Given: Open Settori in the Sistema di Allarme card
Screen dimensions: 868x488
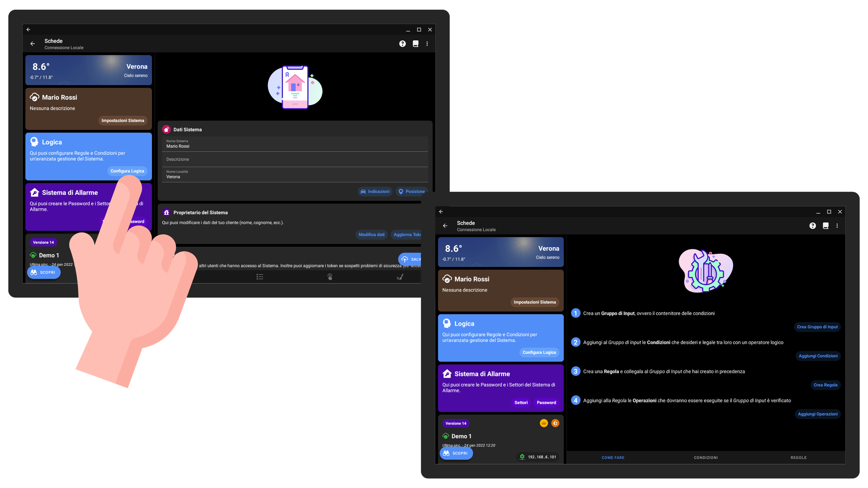Looking at the screenshot, I should pos(521,403).
